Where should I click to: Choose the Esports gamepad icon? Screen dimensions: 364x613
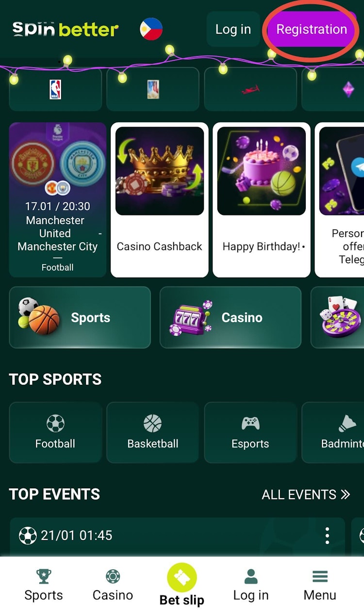[250, 423]
